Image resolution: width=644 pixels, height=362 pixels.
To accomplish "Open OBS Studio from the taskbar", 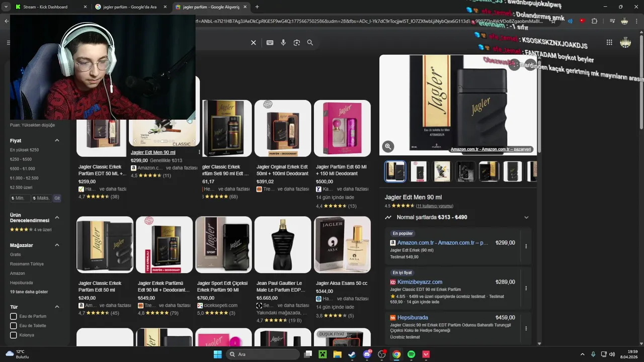I will (382, 354).
